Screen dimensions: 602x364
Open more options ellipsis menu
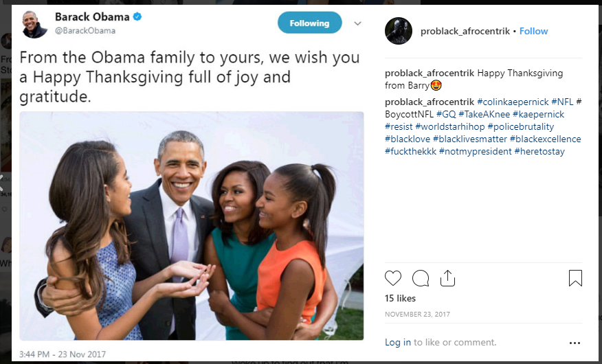(x=575, y=343)
